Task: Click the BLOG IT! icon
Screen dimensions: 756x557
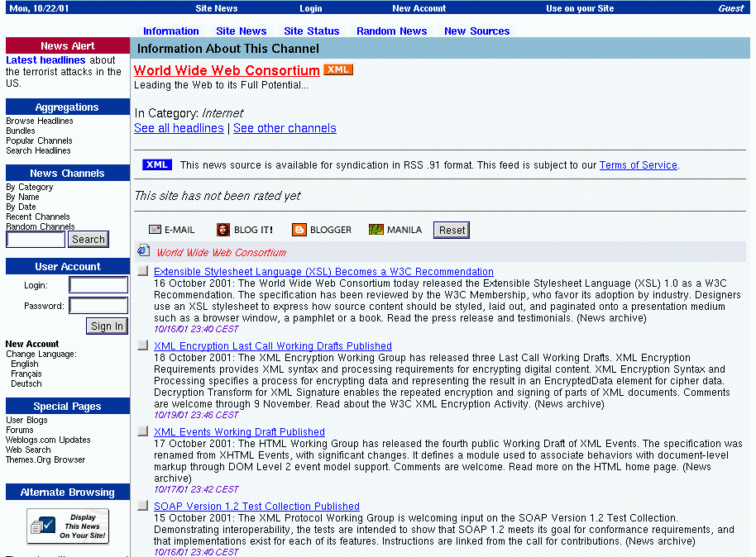Action: point(223,230)
